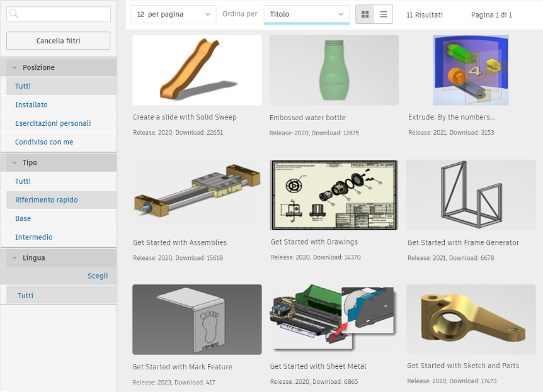Image resolution: width=543 pixels, height=392 pixels.
Task: Click 'Get Started with Sheet Metal' title
Action: click(x=318, y=366)
